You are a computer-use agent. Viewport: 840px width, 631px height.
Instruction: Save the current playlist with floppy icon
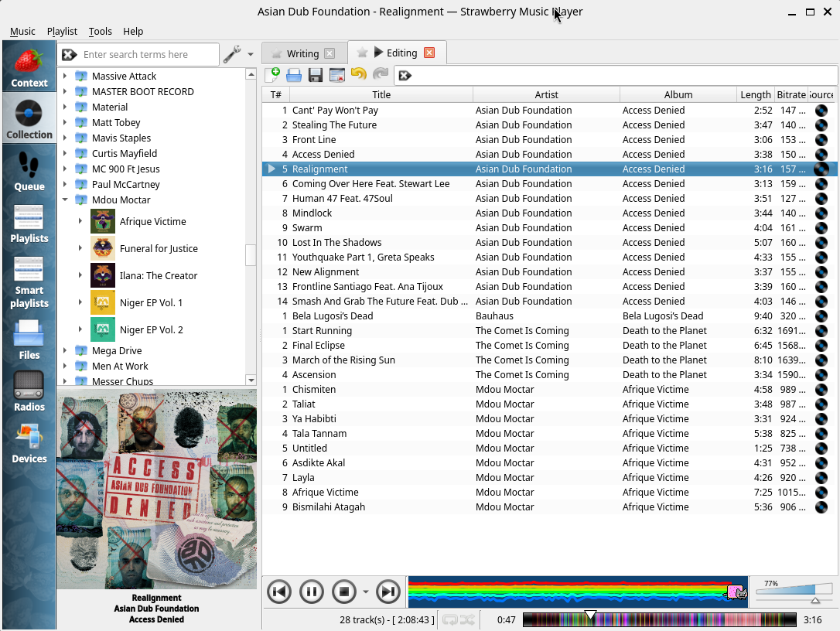click(x=316, y=75)
